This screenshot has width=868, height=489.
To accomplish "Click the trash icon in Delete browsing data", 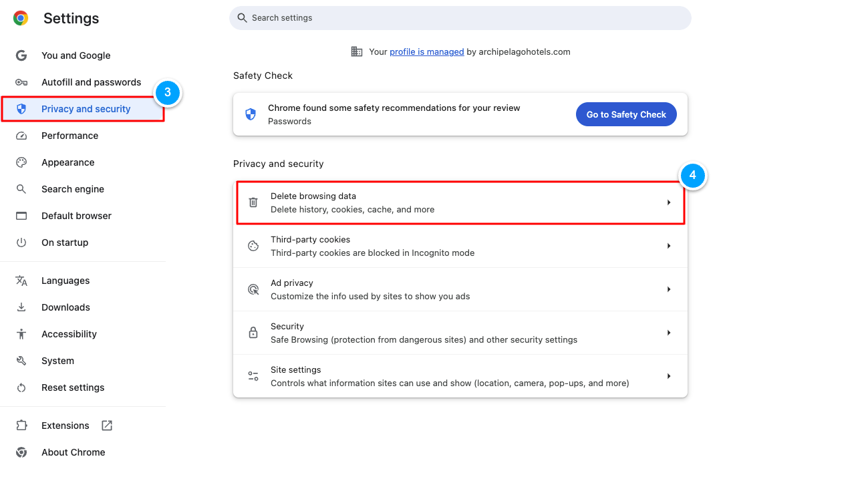I will coord(253,202).
